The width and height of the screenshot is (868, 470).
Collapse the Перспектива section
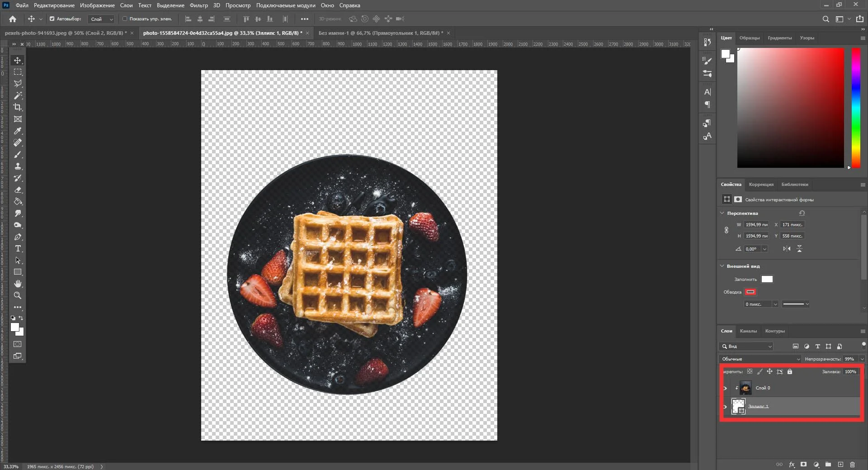pyautogui.click(x=722, y=213)
